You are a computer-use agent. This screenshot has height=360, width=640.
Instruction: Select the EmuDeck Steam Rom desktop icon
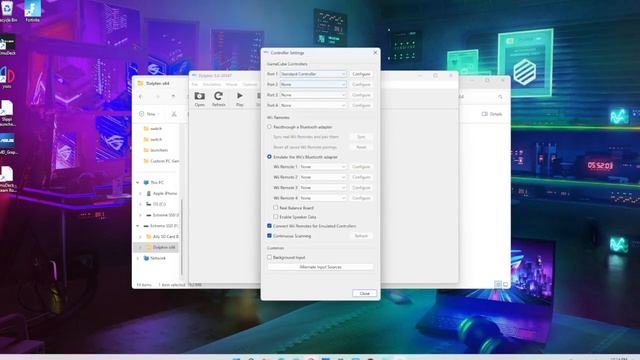click(7, 179)
